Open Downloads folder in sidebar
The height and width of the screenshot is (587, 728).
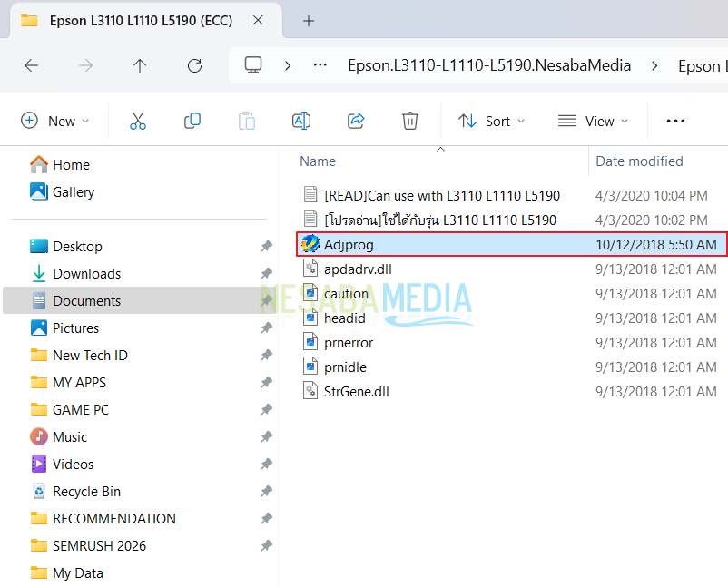click(x=86, y=274)
